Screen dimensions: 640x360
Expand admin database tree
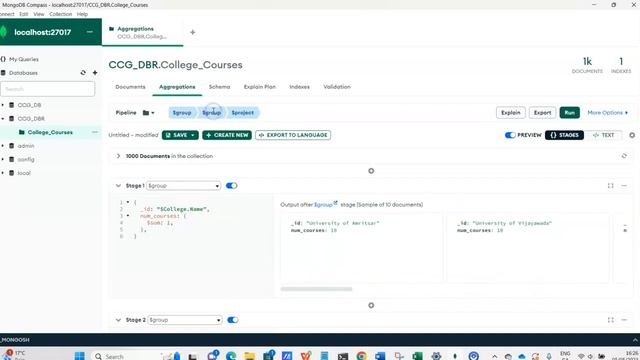coord(3,146)
